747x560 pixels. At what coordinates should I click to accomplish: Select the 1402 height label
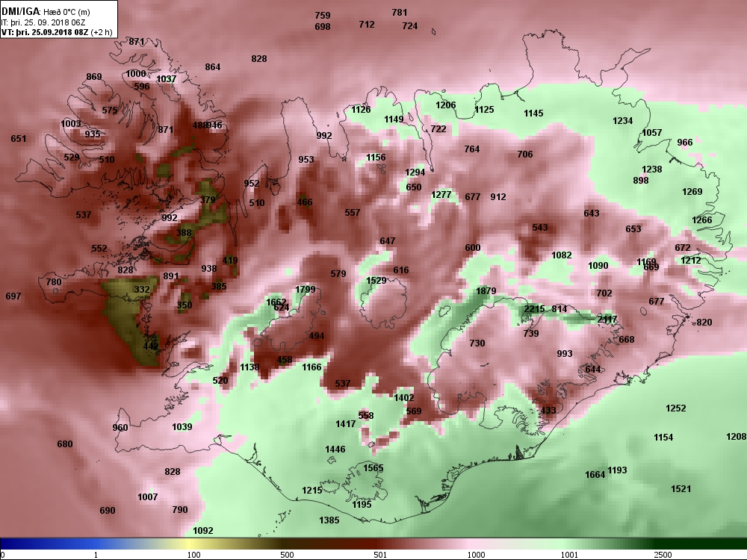point(404,398)
